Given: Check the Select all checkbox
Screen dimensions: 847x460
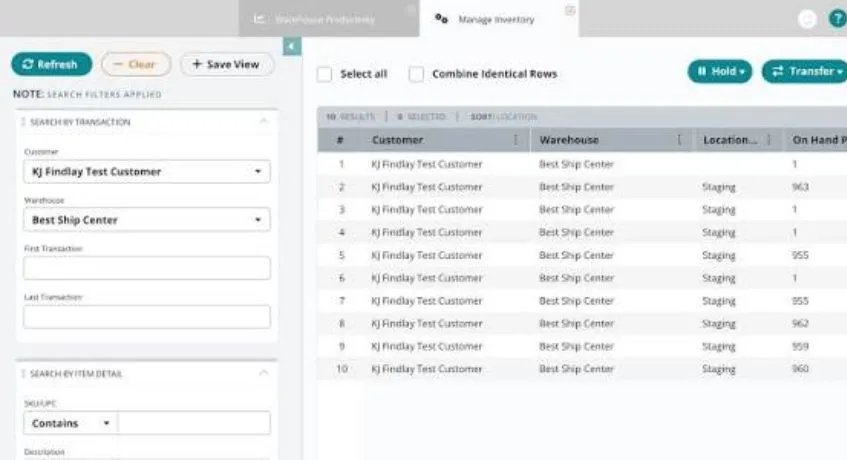Looking at the screenshot, I should tap(324, 74).
